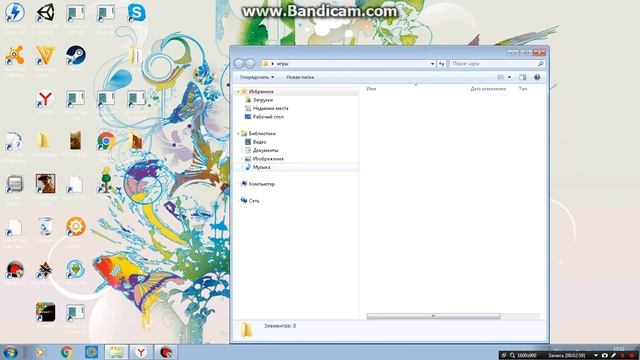
Task: Switch to the Explorer folder taskbar button
Action: 116,352
